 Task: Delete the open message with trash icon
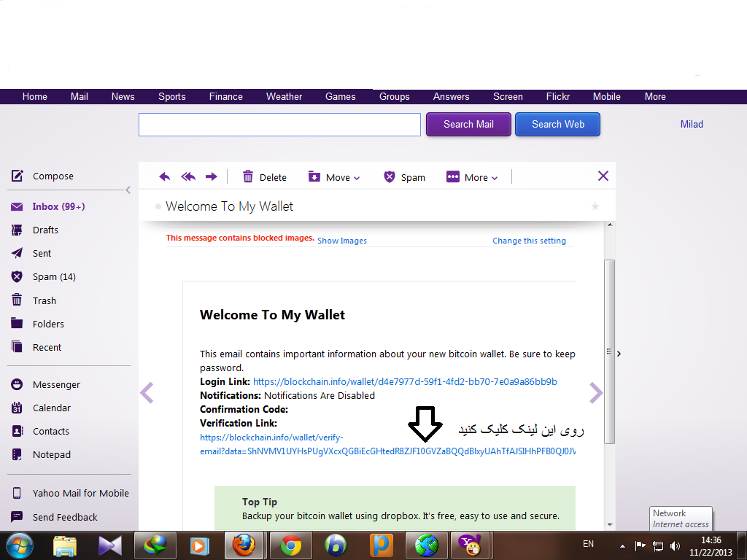click(x=248, y=176)
